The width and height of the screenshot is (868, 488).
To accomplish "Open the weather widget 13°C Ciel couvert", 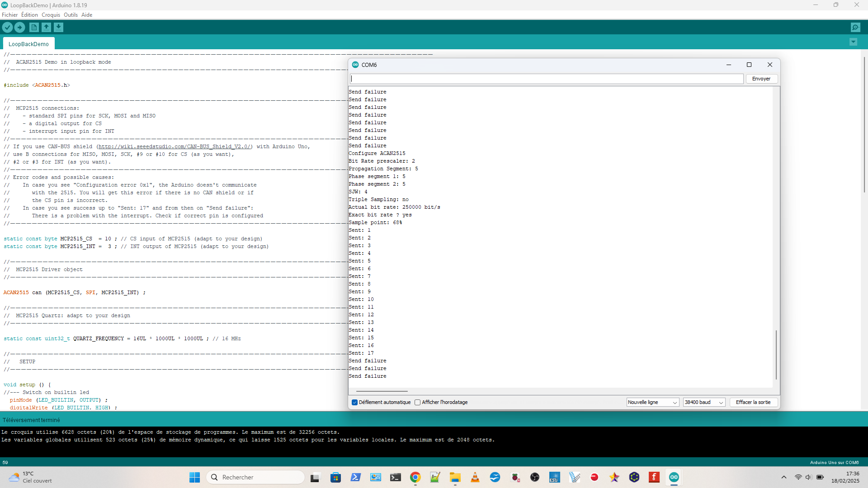I will (x=31, y=477).
